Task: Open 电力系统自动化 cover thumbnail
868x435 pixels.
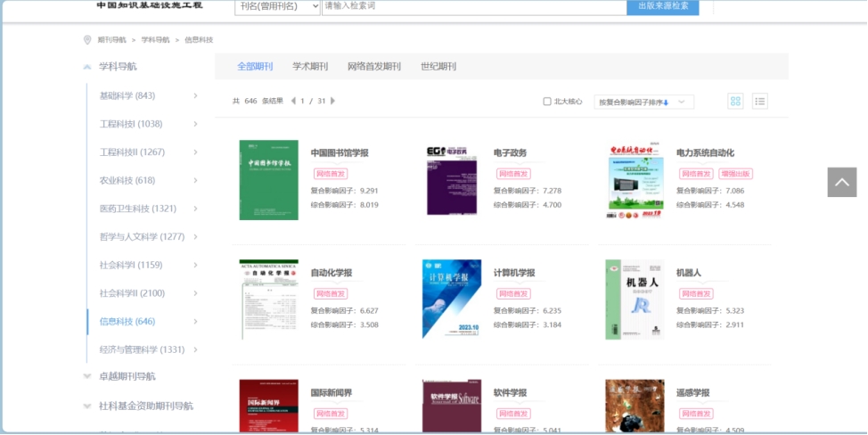Action: click(635, 182)
